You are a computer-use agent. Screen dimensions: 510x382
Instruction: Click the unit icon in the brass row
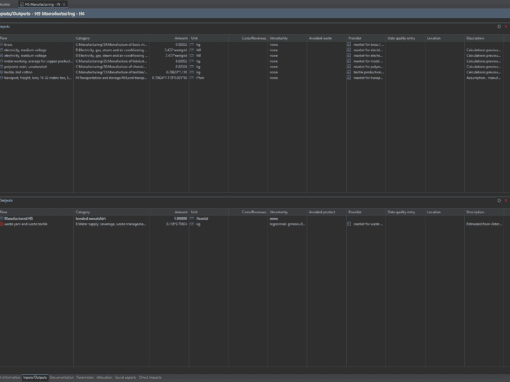tap(192, 45)
